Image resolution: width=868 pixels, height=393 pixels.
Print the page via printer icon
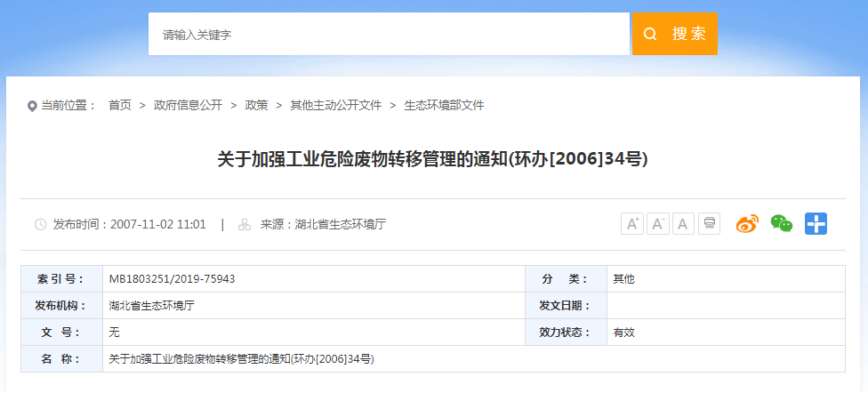coord(709,224)
